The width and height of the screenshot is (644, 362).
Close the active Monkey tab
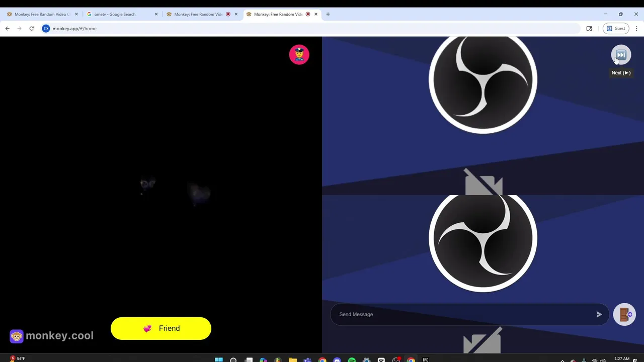316,14
